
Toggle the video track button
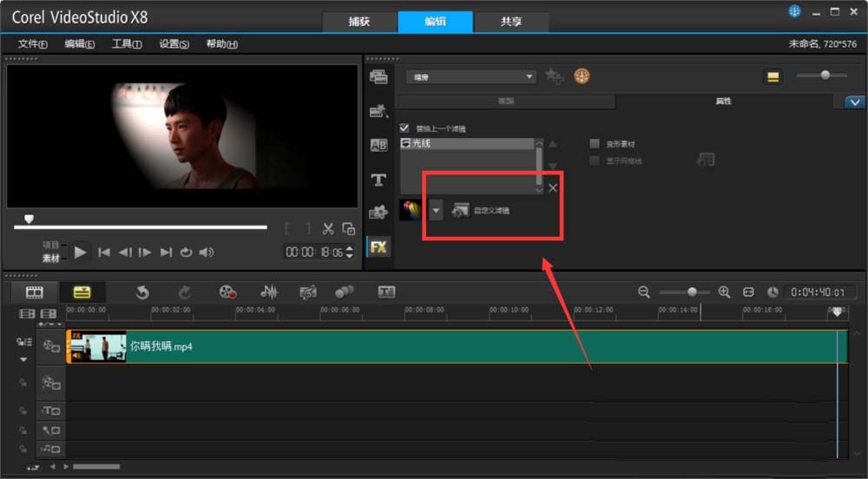pyautogui.click(x=51, y=346)
